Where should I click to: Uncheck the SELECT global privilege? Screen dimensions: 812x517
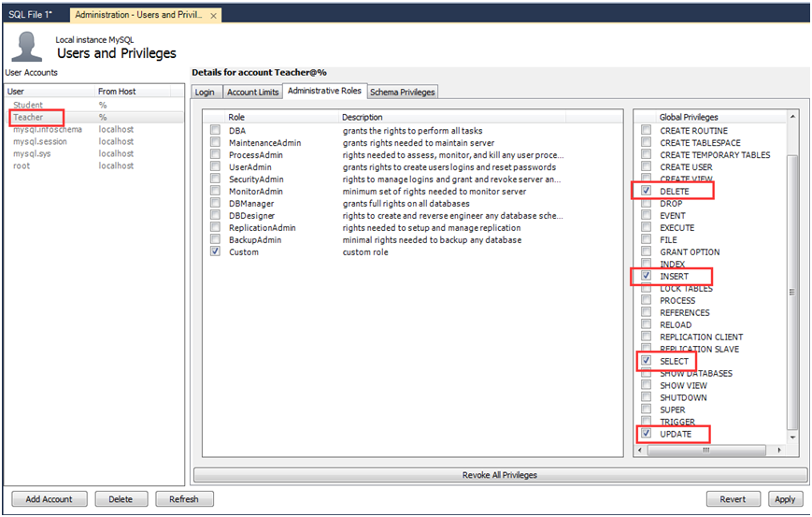click(x=647, y=360)
